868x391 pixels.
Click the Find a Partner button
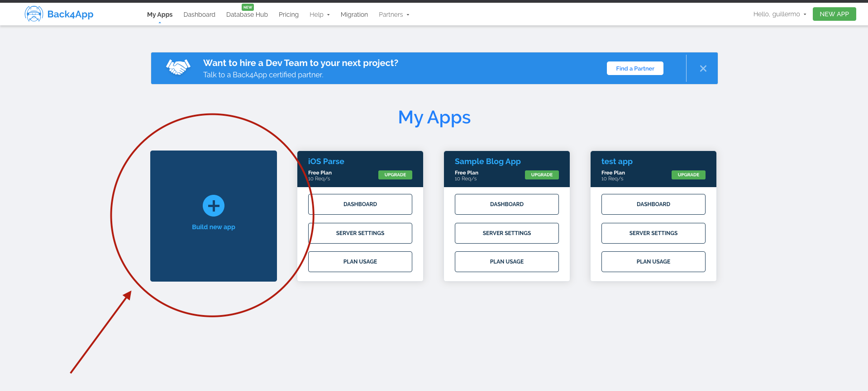point(635,68)
